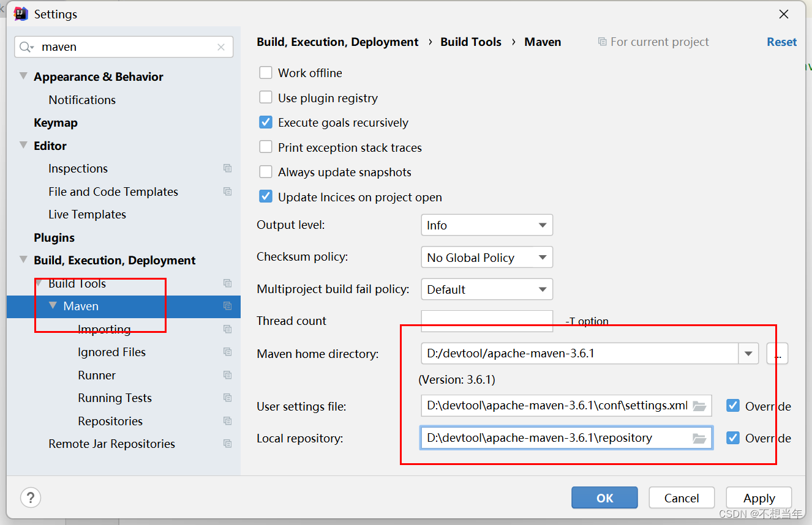Click project-level icon beside Runner

(228, 375)
